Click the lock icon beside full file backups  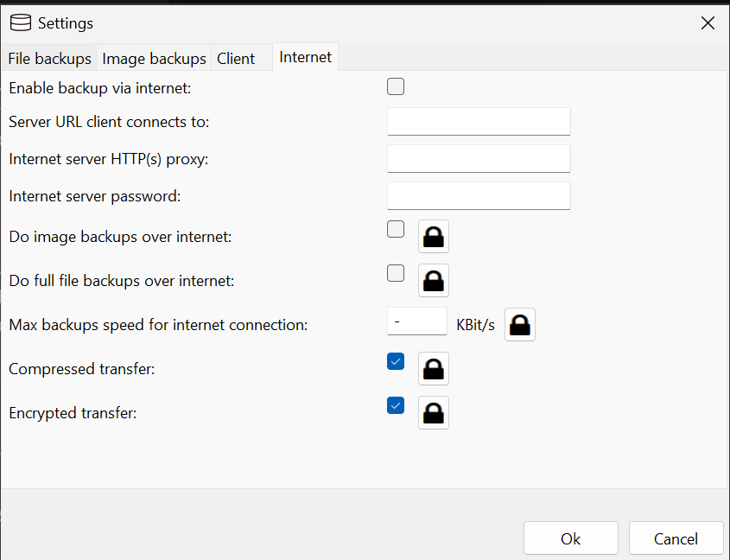[434, 281]
